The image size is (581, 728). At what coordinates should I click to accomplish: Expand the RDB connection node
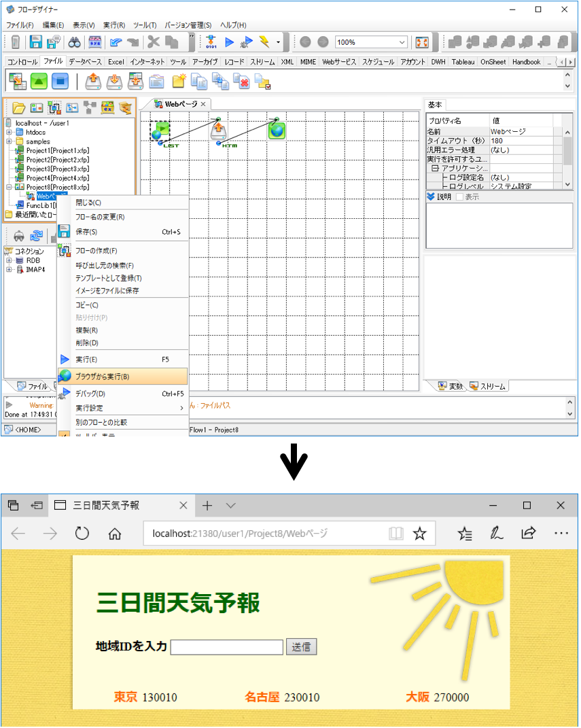9,260
